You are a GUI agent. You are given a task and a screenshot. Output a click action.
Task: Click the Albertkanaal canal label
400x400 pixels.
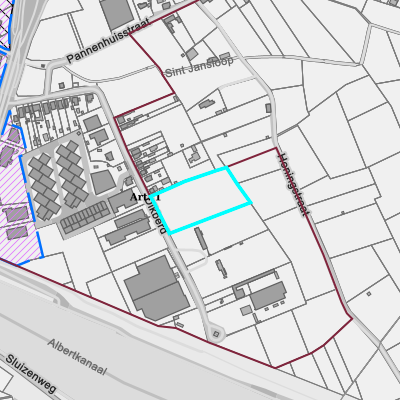[x=77, y=357]
